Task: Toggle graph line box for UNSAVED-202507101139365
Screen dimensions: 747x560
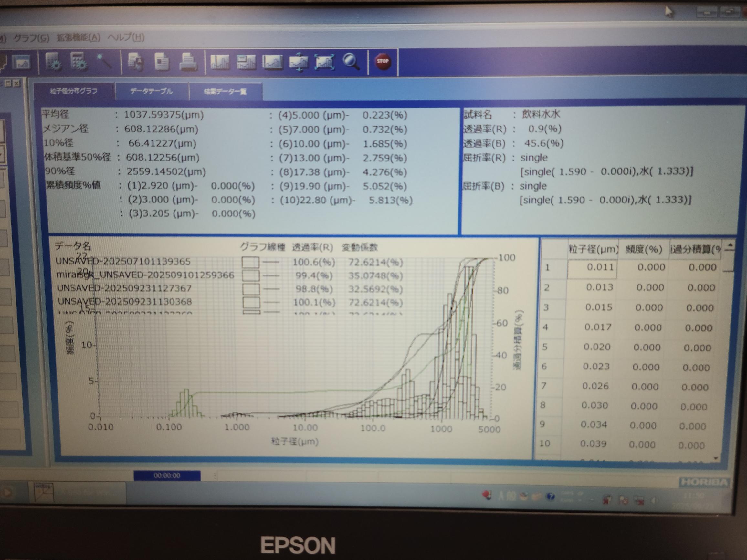Action: pos(251,262)
